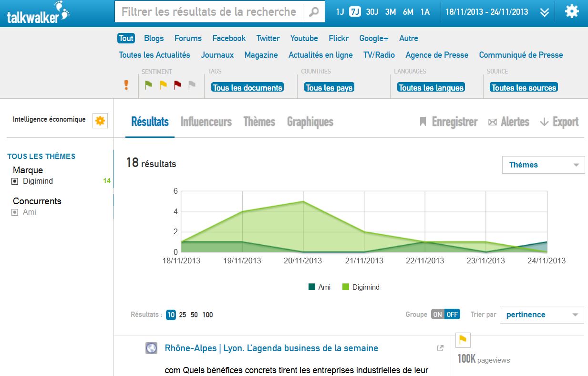Click the Export arrow icon
588x376 pixels.
544,122
